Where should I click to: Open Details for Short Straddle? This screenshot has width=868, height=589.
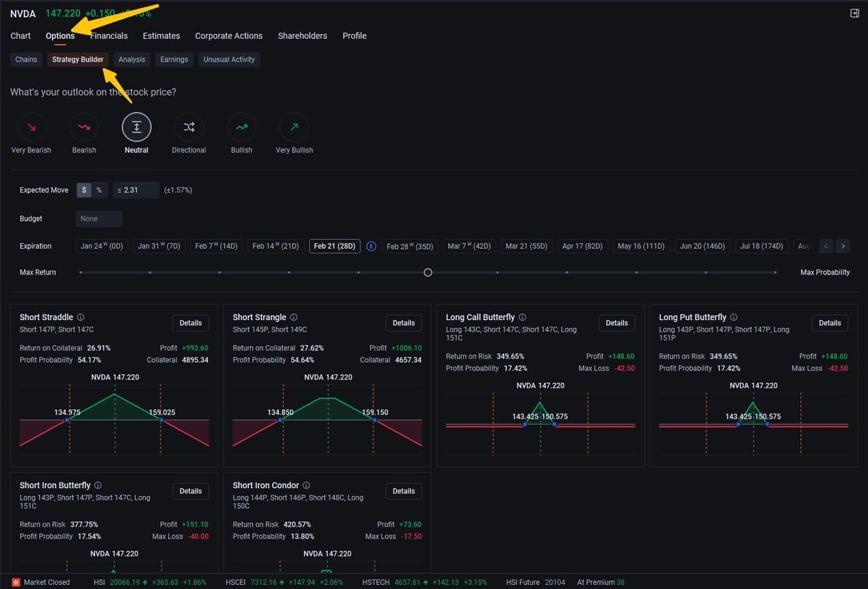tap(191, 323)
